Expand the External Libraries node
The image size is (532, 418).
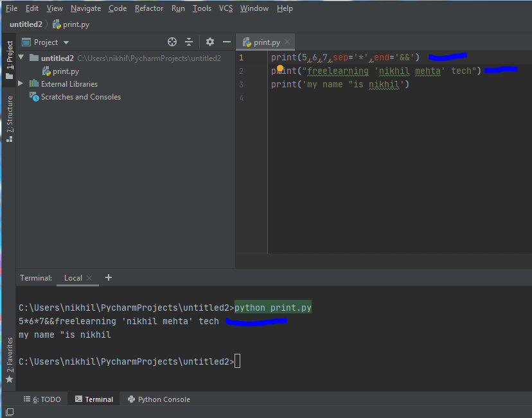21,83
